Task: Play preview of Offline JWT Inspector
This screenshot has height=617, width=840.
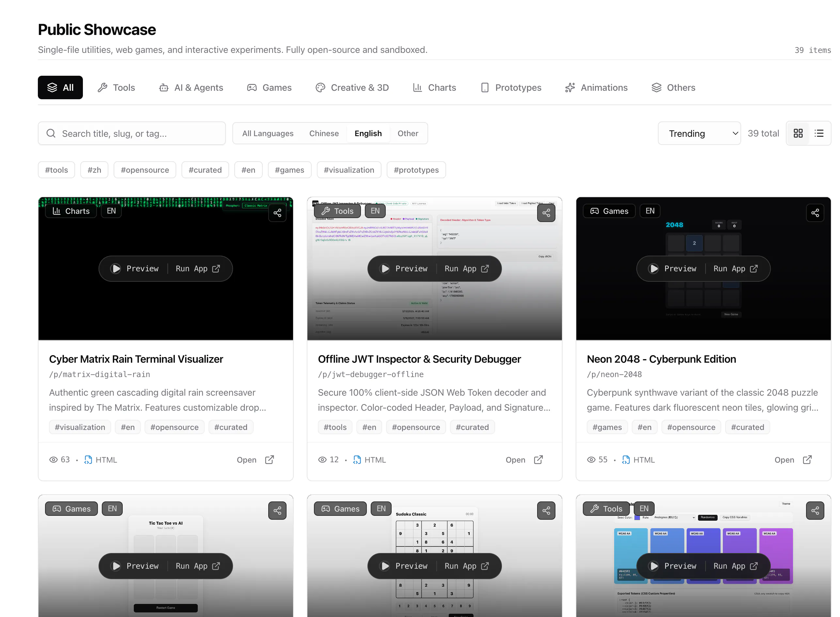Action: click(404, 269)
